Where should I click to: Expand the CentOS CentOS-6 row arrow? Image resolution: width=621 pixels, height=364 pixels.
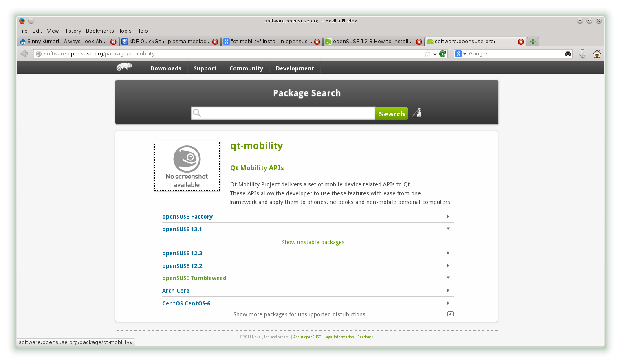tap(448, 303)
